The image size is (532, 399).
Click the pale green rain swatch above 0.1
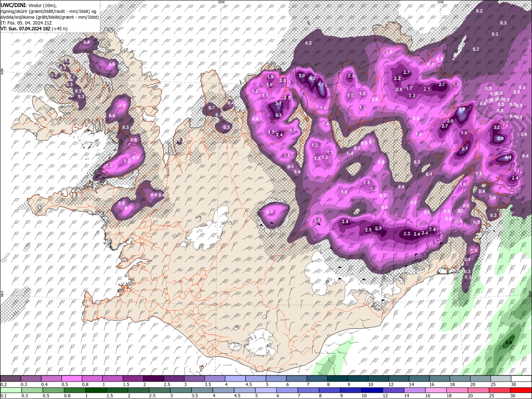[11, 390]
